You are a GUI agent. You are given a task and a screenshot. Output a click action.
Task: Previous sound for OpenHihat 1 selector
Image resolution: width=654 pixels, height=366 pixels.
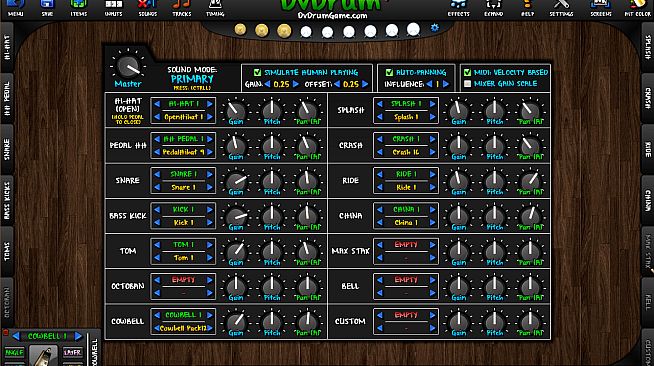click(x=157, y=117)
